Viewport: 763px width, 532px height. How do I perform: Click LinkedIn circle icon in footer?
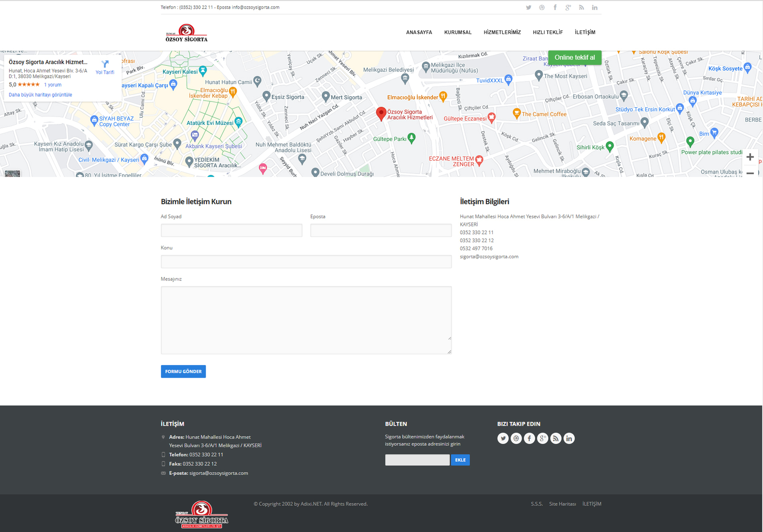tap(569, 438)
